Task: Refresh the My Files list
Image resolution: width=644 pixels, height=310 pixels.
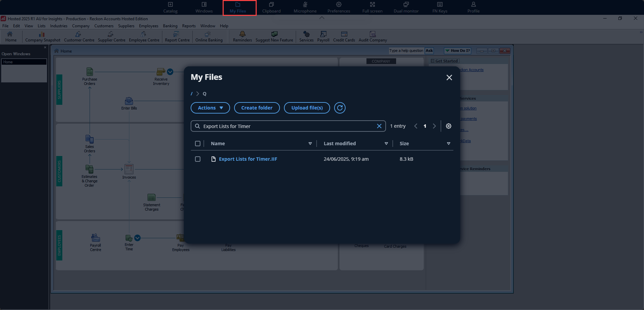Action: pos(340,108)
